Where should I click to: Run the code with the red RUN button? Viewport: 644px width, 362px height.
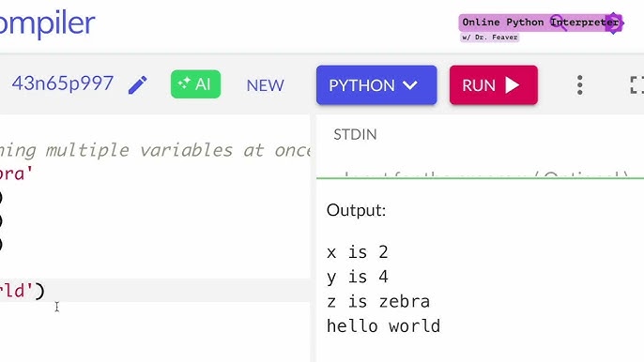(x=494, y=85)
